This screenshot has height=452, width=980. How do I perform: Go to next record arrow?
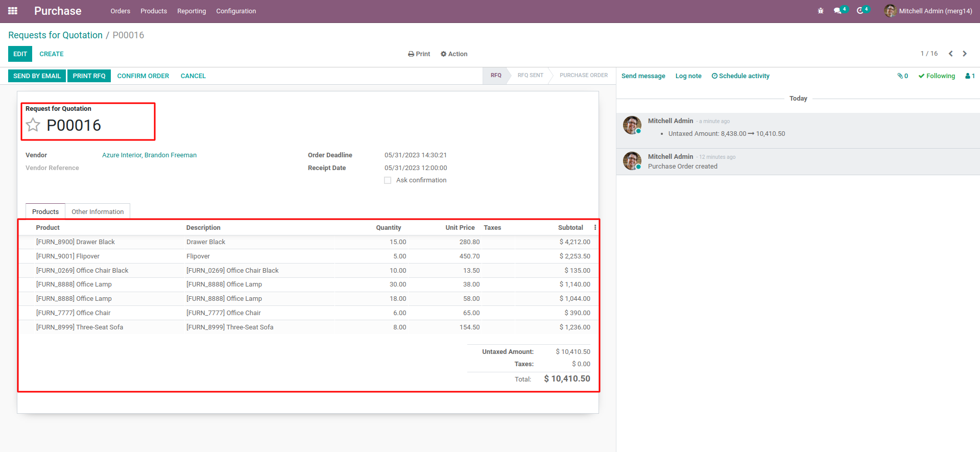pyautogui.click(x=965, y=54)
